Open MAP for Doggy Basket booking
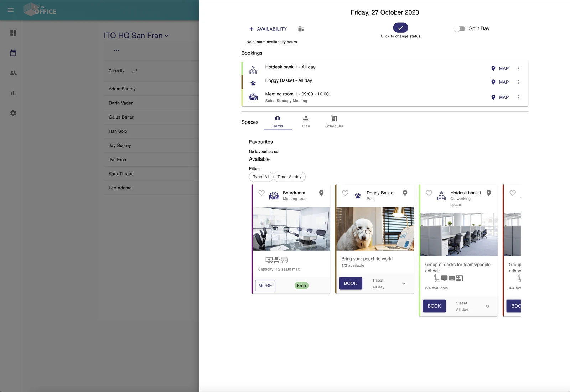 (x=500, y=82)
